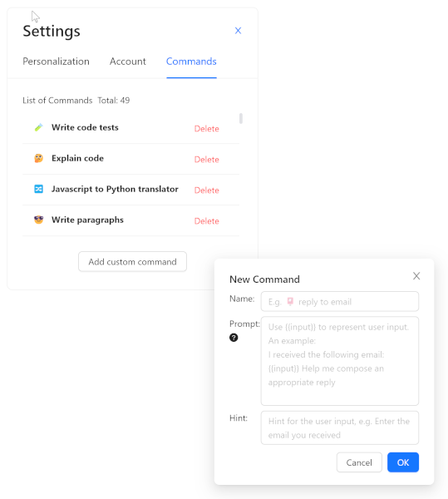448x499 pixels.
Task: Open the Prompt help question mark icon
Action: [234, 338]
